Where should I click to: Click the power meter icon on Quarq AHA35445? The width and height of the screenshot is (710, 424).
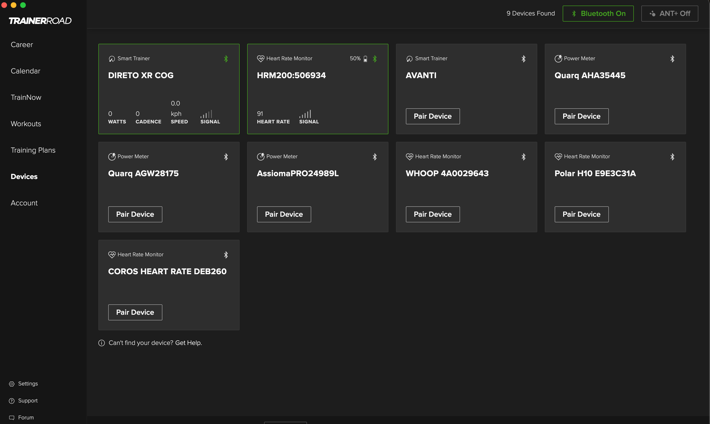pos(558,58)
